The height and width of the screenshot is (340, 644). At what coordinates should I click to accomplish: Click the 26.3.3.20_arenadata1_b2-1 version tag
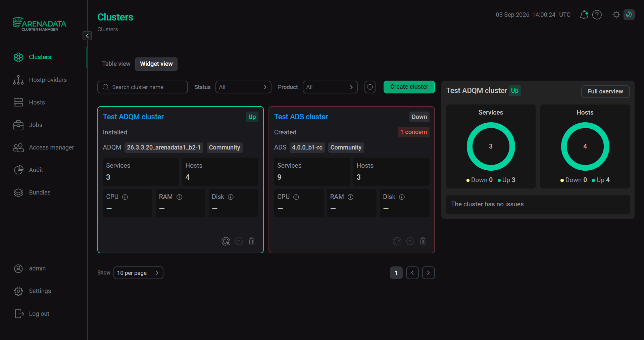coord(164,147)
